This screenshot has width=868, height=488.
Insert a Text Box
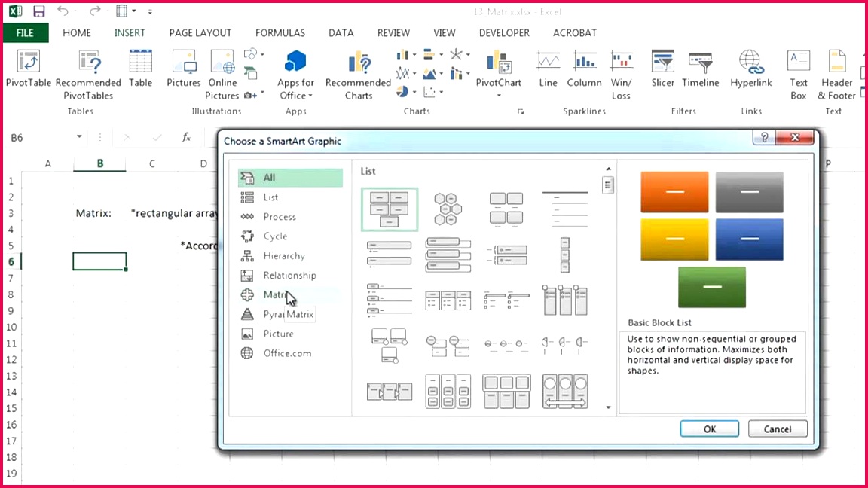(x=798, y=75)
